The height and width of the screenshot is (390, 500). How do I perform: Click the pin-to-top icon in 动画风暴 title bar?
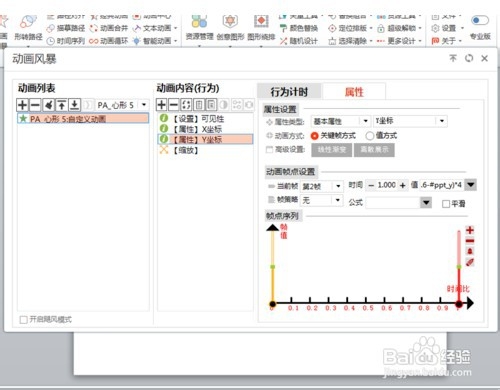(453, 58)
